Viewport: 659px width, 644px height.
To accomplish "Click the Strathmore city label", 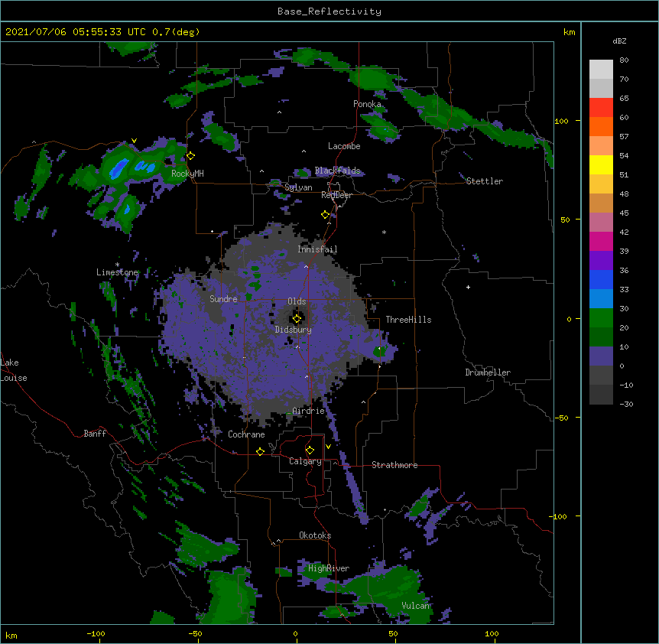I will (x=394, y=465).
